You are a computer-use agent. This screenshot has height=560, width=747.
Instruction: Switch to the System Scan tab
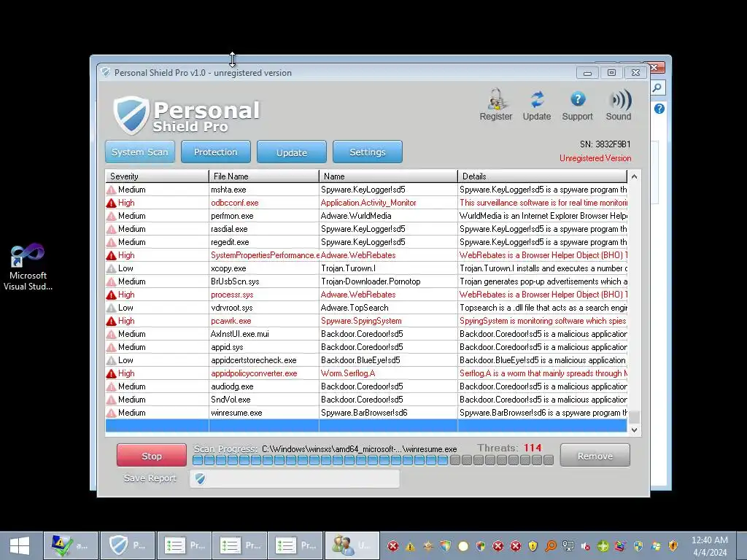[x=140, y=152]
